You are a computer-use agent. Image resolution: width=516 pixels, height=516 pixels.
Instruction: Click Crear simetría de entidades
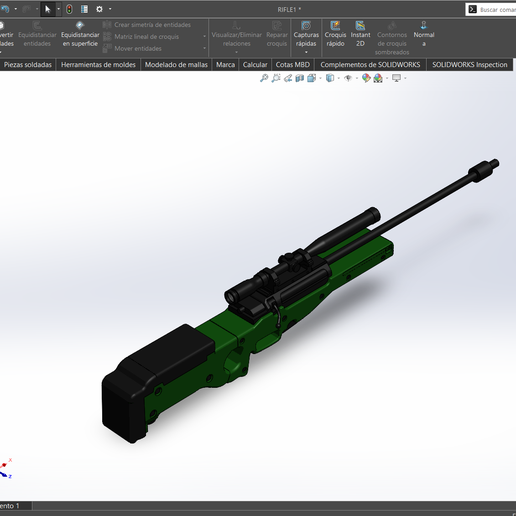pyautogui.click(x=147, y=25)
